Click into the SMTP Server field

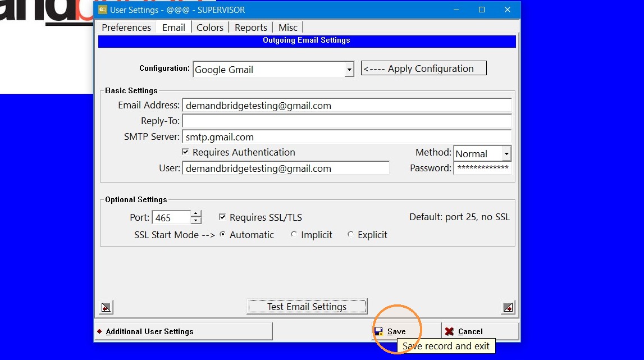pyautogui.click(x=347, y=137)
